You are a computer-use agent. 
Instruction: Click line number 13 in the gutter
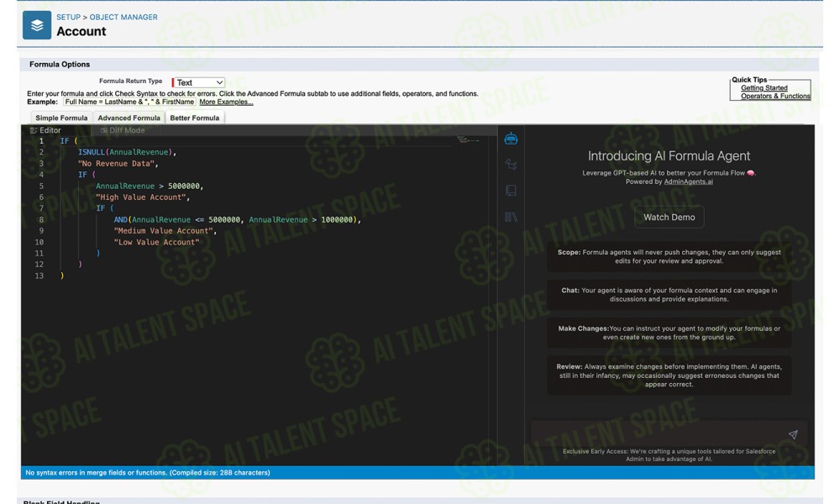tap(39, 276)
